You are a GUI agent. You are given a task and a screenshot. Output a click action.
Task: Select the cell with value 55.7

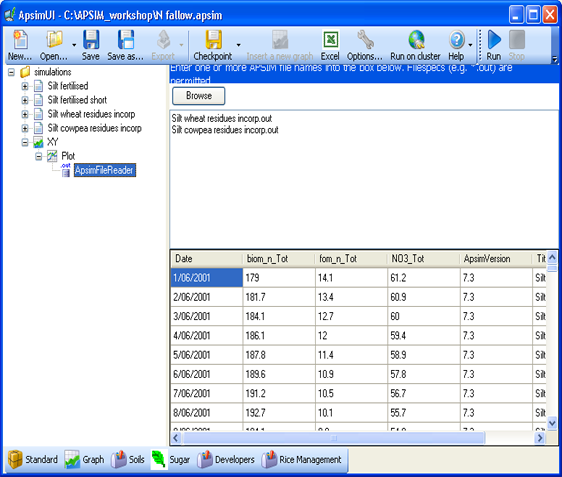point(424,413)
